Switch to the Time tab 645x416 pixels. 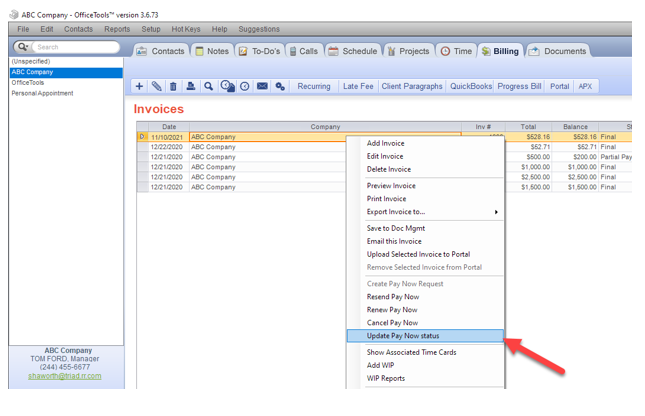pos(457,51)
